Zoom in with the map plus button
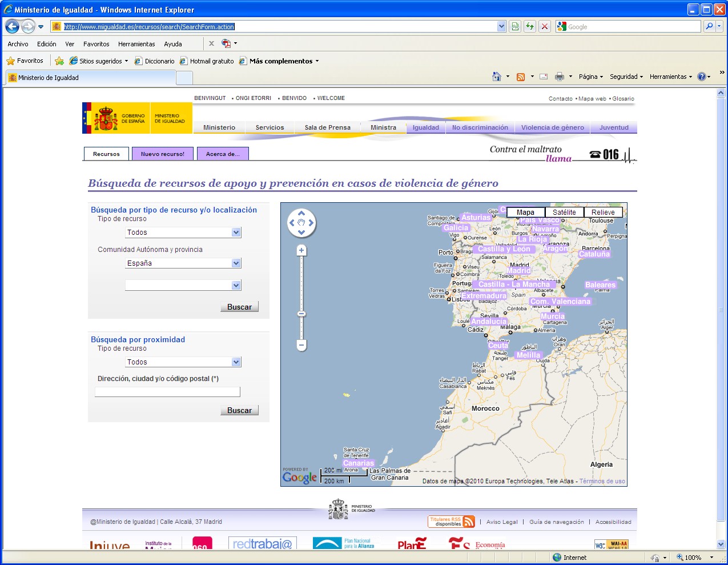 click(x=301, y=250)
